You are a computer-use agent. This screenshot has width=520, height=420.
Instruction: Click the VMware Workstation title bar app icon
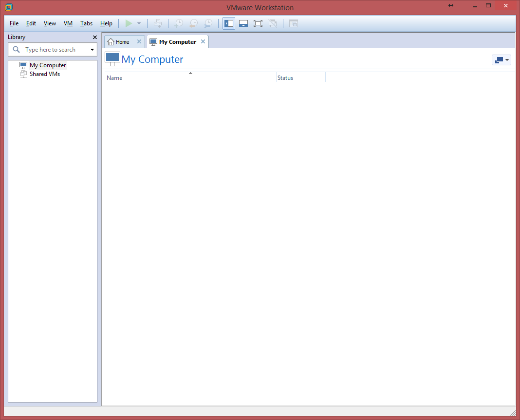point(9,7)
